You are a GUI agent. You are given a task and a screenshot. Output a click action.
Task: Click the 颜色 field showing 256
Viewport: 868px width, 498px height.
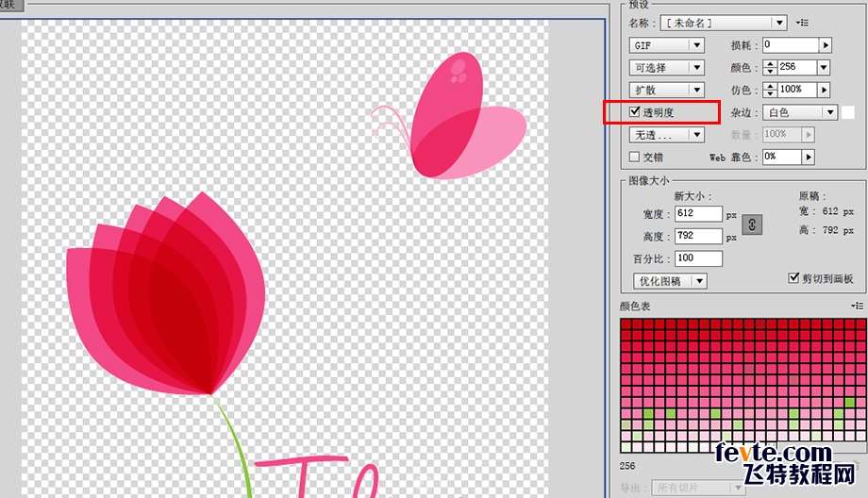pyautogui.click(x=796, y=68)
